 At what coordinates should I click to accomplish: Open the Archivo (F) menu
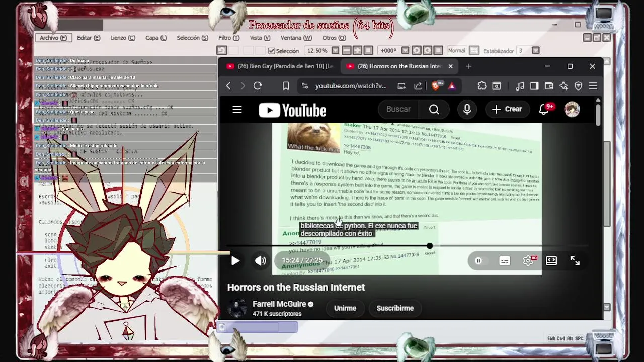(x=53, y=38)
